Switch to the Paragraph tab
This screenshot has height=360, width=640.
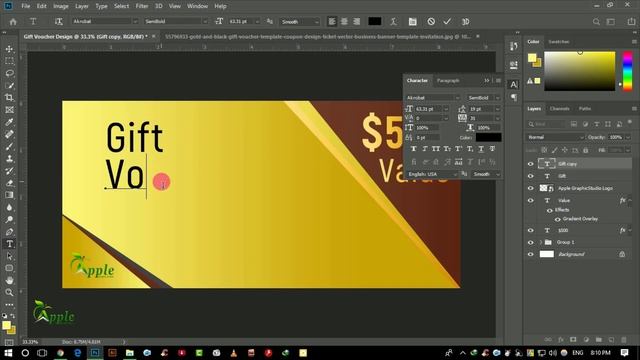[448, 80]
